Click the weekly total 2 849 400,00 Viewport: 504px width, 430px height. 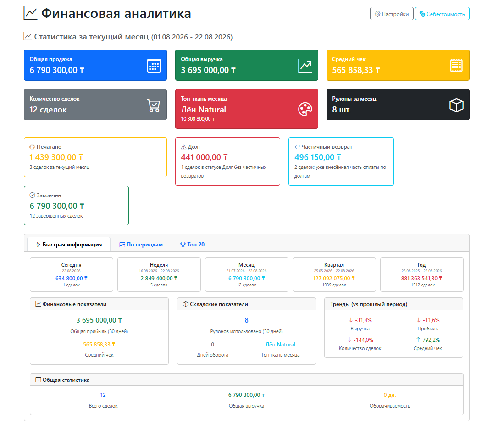[x=159, y=279]
